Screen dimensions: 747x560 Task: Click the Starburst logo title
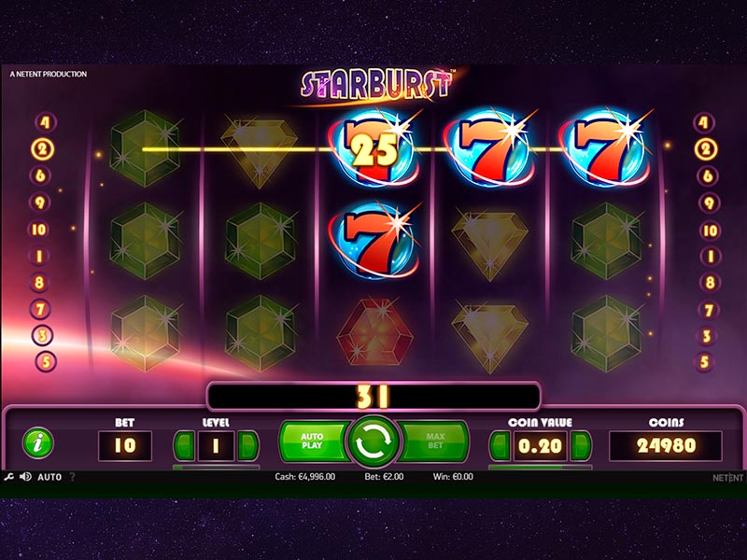[x=376, y=86]
